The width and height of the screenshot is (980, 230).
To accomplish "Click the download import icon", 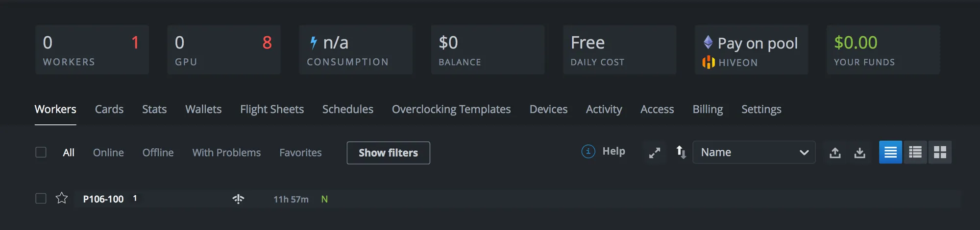I will [859, 153].
